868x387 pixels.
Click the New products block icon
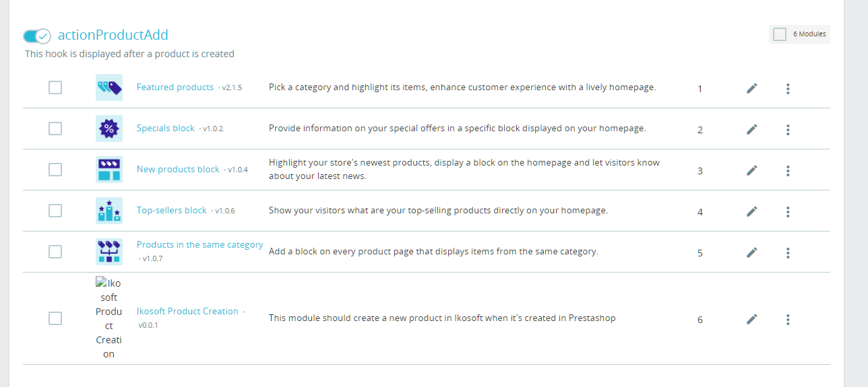[x=109, y=170]
